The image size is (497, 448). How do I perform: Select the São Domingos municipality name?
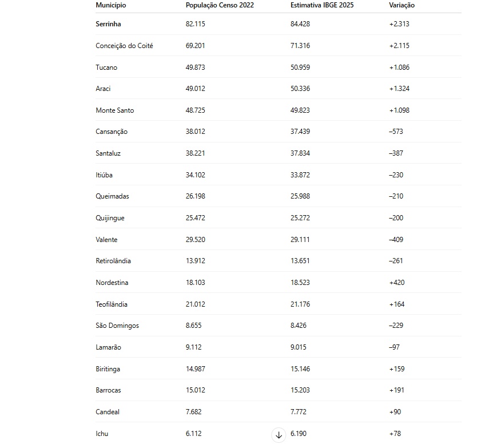(x=117, y=326)
